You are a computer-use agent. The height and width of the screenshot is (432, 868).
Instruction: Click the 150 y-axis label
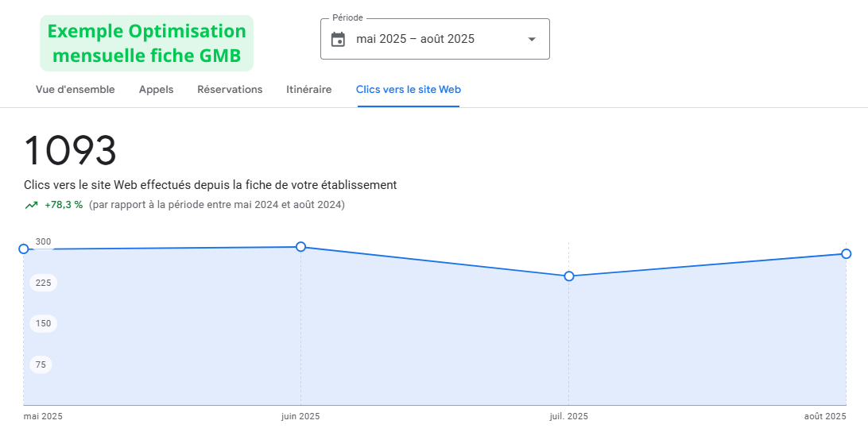[43, 323]
